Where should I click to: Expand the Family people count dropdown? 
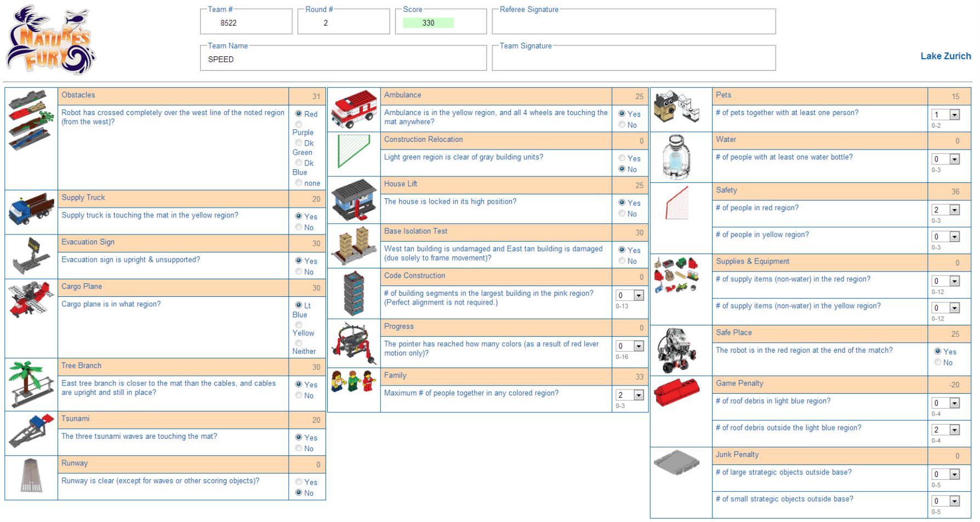pos(638,395)
